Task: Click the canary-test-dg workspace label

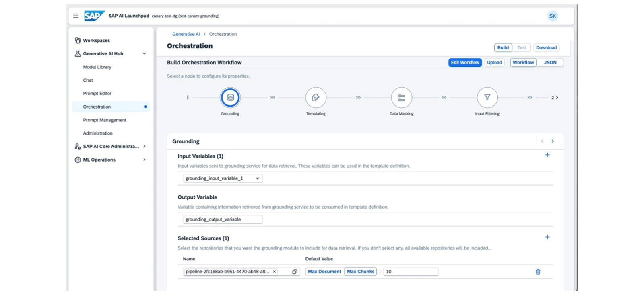Action: point(186,16)
